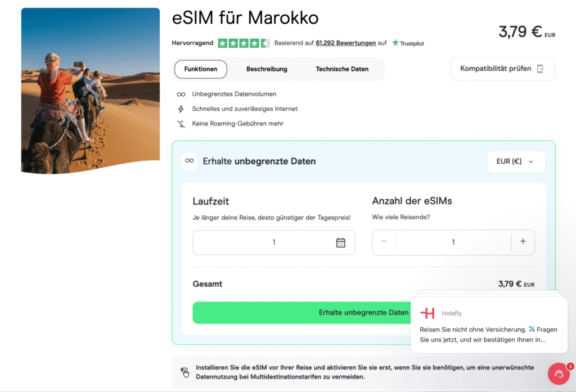Viewport: 576px width, 392px height.
Task: Click the lightning icon next to Schnelles Internet
Action: tap(181, 109)
